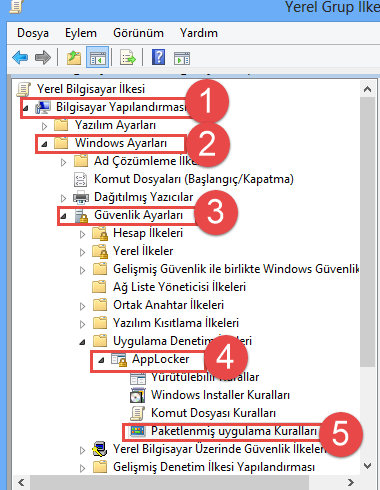
Task: Select the Hesap İlkeleri label
Action: [148, 233]
